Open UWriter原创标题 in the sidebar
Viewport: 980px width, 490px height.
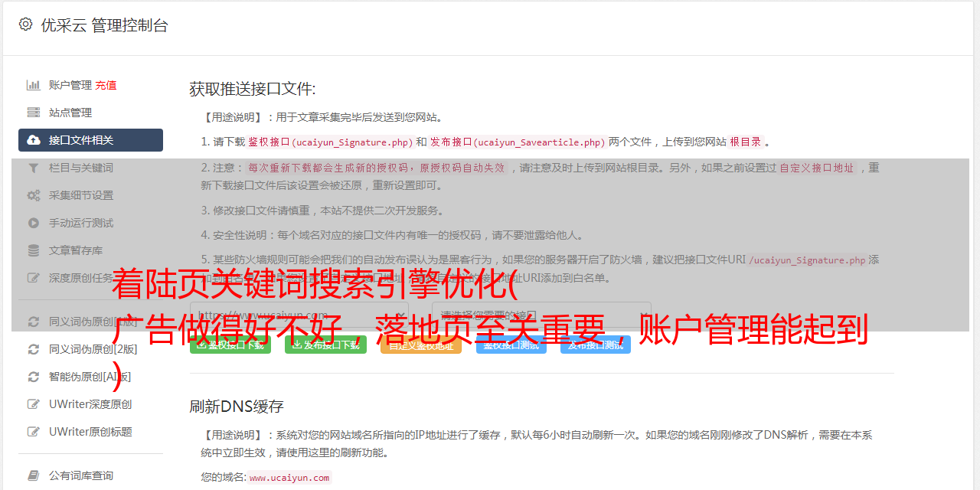[90, 432]
